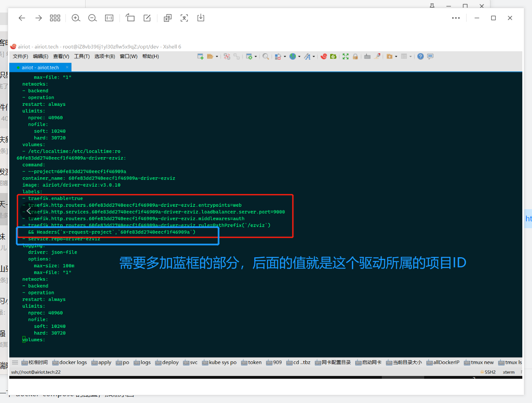Click Xshell chat feedback icon

coord(430,57)
